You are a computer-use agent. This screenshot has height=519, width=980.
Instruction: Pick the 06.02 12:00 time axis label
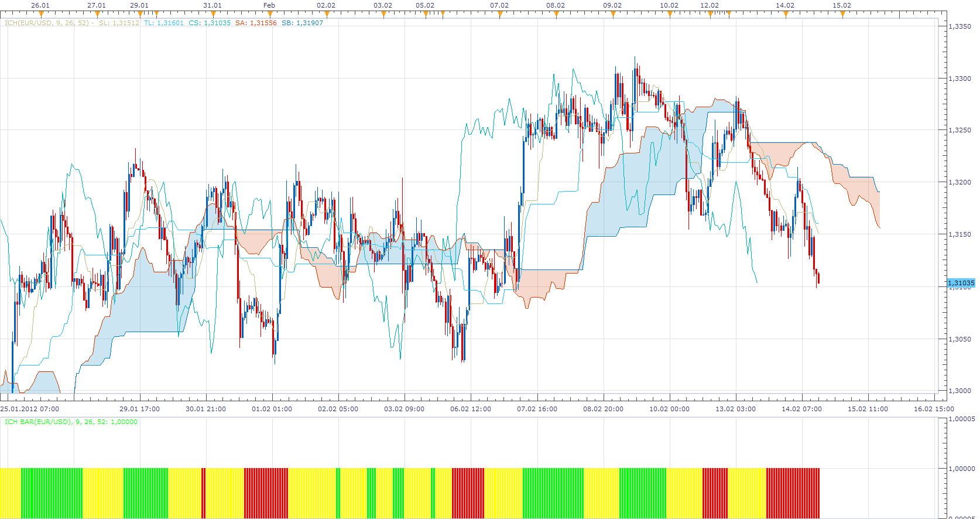[471, 409]
